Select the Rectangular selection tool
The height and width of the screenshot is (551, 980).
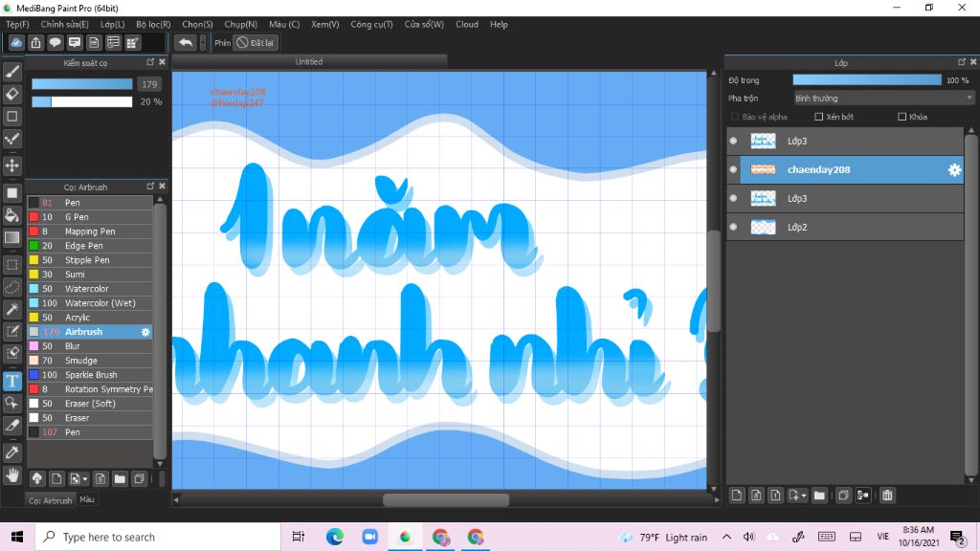(x=11, y=265)
